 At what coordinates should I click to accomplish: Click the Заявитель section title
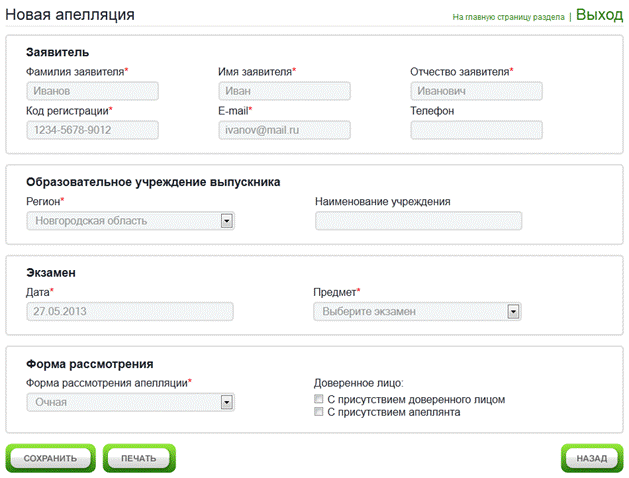pos(57,52)
